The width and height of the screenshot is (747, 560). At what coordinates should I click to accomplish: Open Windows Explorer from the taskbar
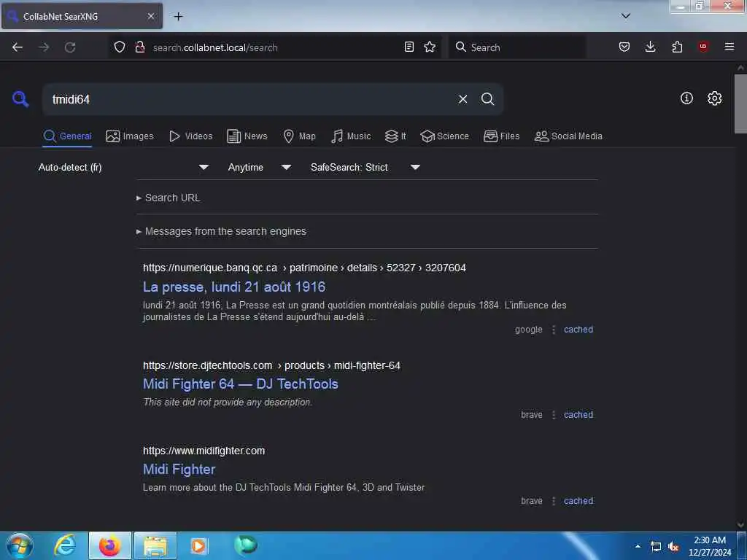[x=155, y=545]
